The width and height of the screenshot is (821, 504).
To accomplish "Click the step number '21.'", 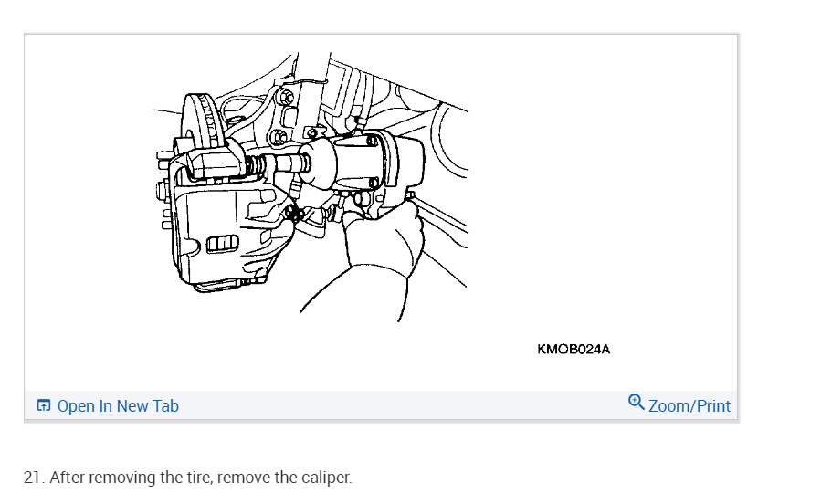I will (34, 478).
